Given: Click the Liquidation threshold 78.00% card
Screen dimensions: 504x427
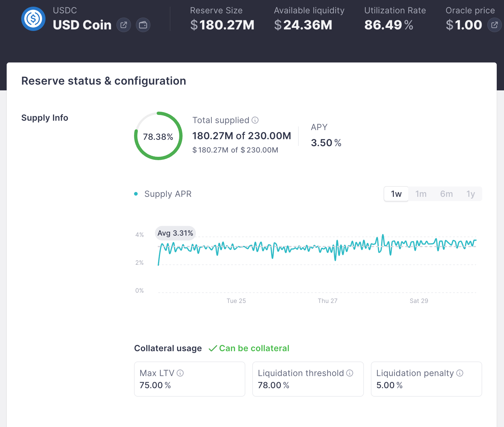Looking at the screenshot, I should [308, 379].
